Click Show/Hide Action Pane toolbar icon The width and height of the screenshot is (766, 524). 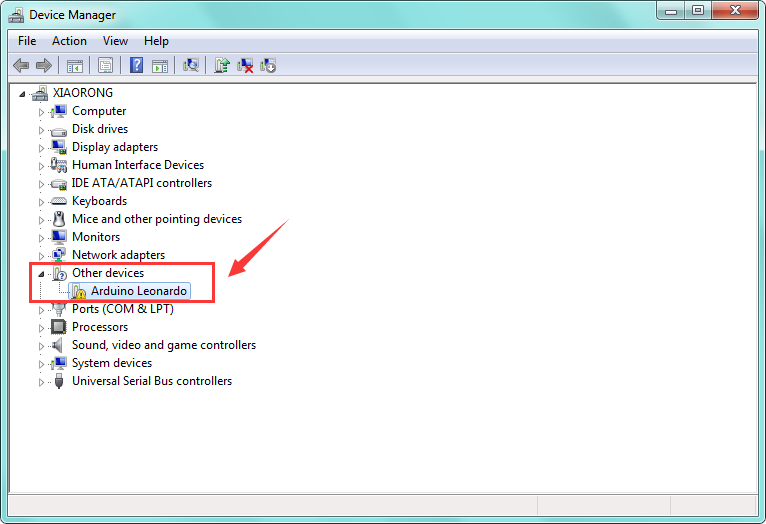pos(160,65)
